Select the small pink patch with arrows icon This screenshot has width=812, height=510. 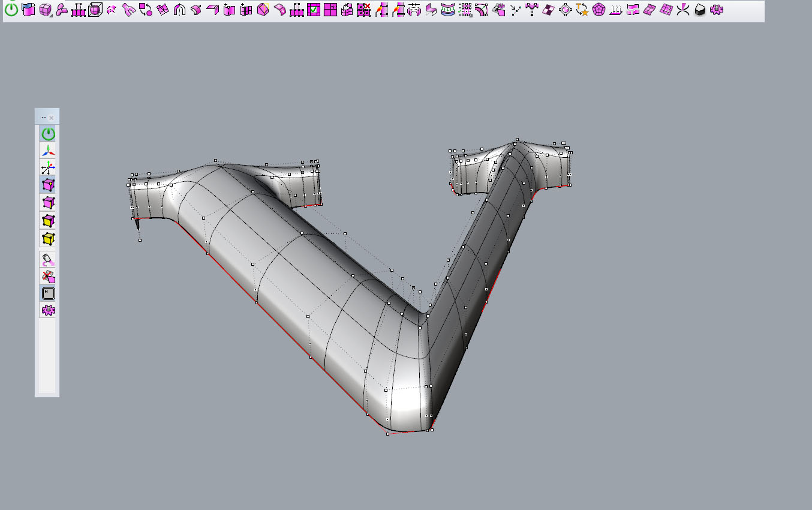click(x=112, y=10)
